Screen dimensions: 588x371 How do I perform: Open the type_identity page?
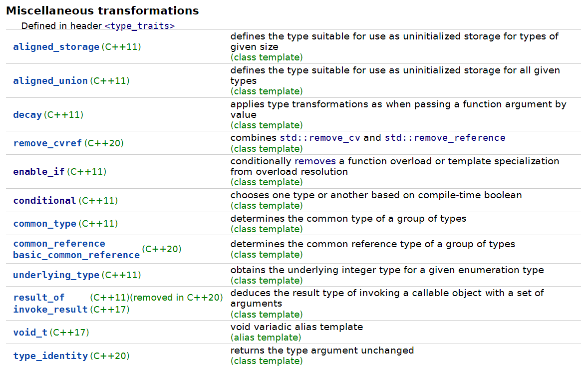click(50, 356)
